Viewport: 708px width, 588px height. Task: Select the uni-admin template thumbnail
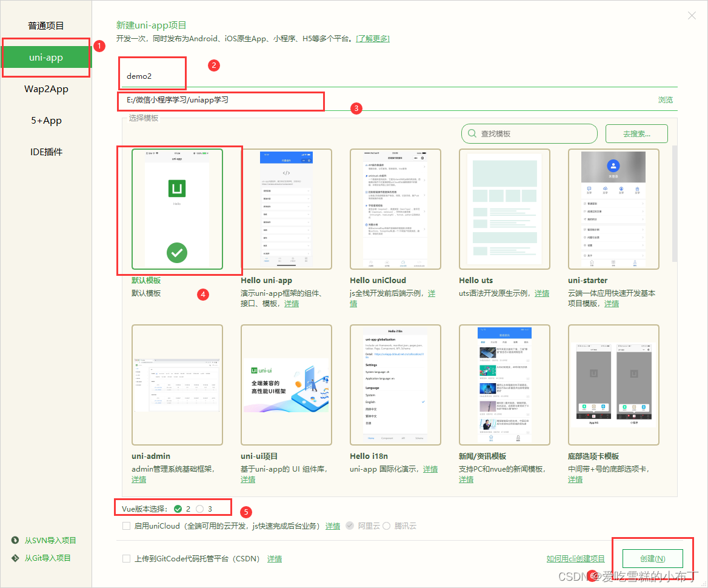(177, 385)
